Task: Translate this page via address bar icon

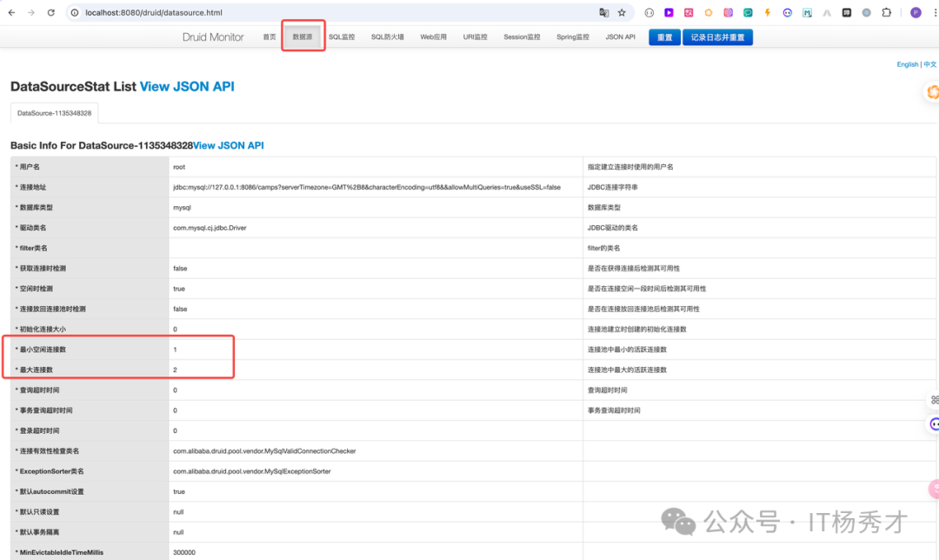Action: [x=603, y=12]
